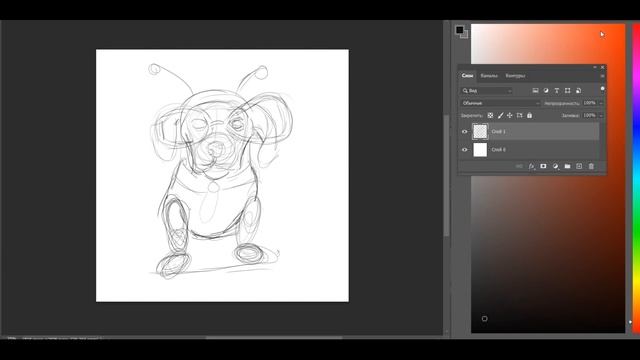The width and height of the screenshot is (640, 360).
Task: Switch to the Контуры tab
Action: coord(515,76)
